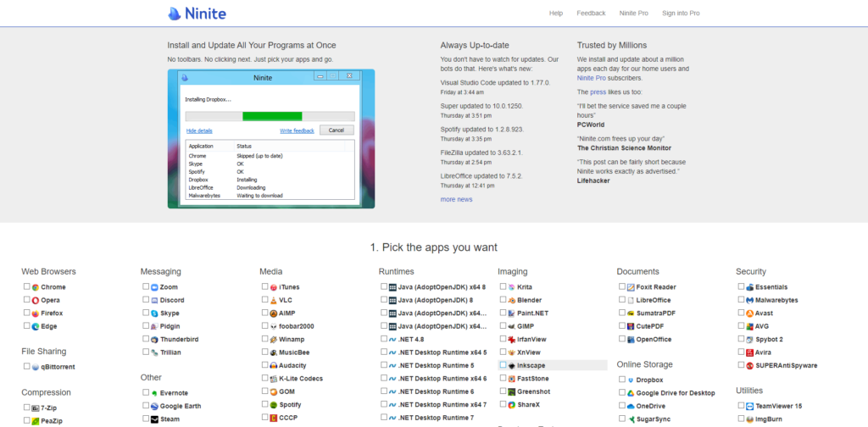This screenshot has height=427, width=868.
Task: Select the LibreOffice checkbox under Documents
Action: tap(622, 300)
